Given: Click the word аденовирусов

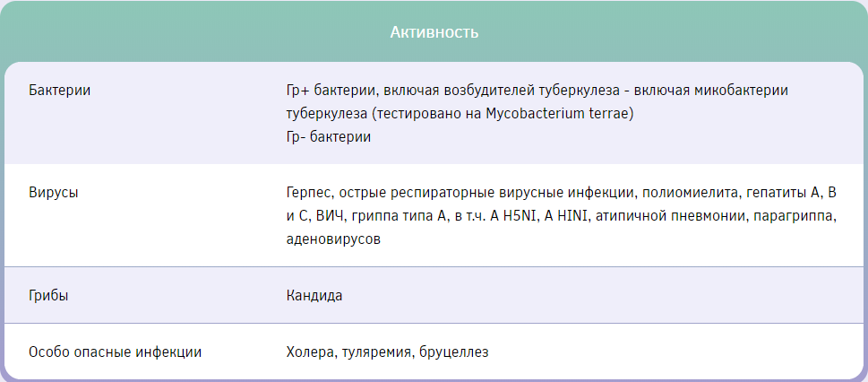Looking at the screenshot, I should point(333,239).
